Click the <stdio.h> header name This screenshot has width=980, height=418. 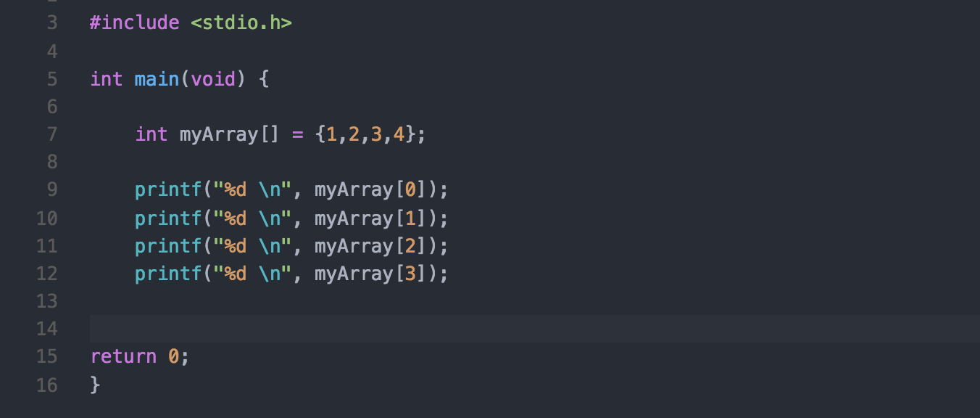(x=241, y=22)
